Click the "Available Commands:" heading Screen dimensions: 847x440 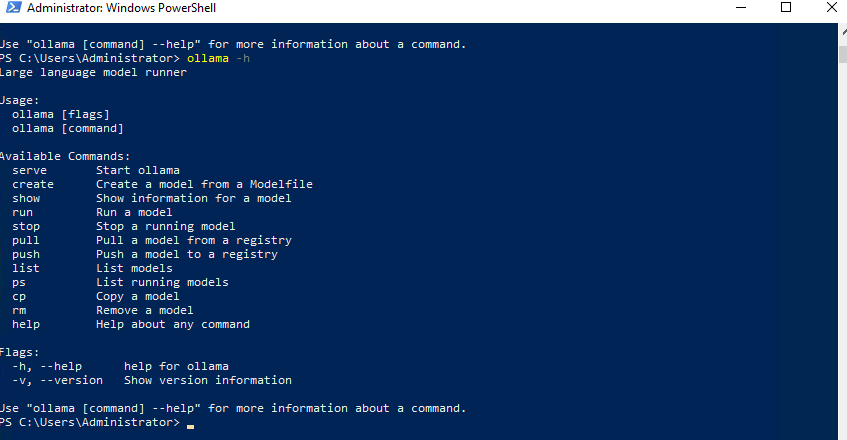click(65, 157)
